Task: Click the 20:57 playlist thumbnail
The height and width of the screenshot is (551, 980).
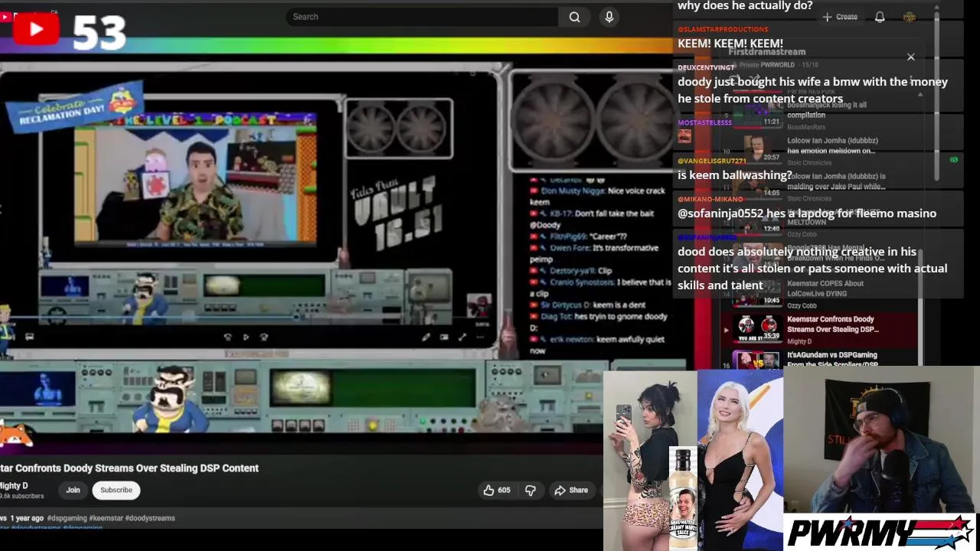Action: 756,148
